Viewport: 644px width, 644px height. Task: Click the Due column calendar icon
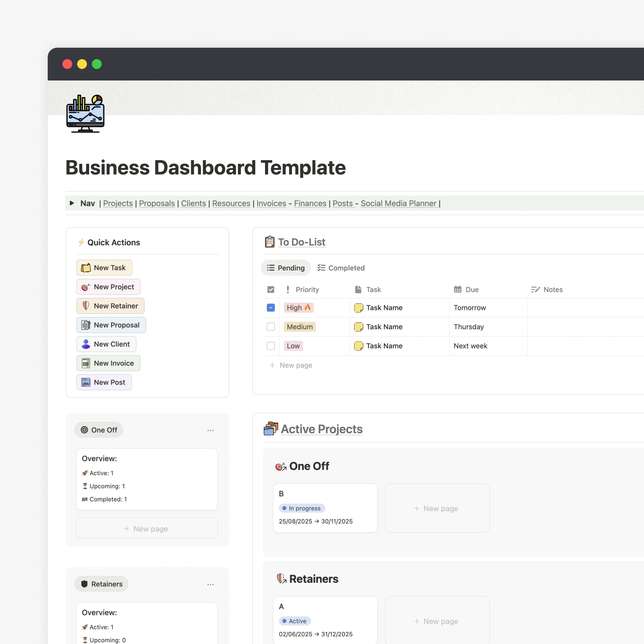[x=458, y=289]
